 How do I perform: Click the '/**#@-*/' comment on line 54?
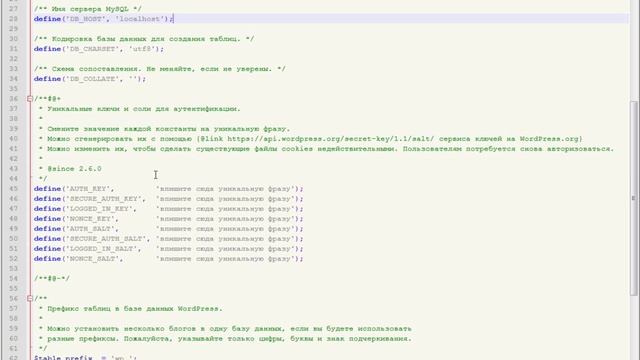(x=52, y=278)
